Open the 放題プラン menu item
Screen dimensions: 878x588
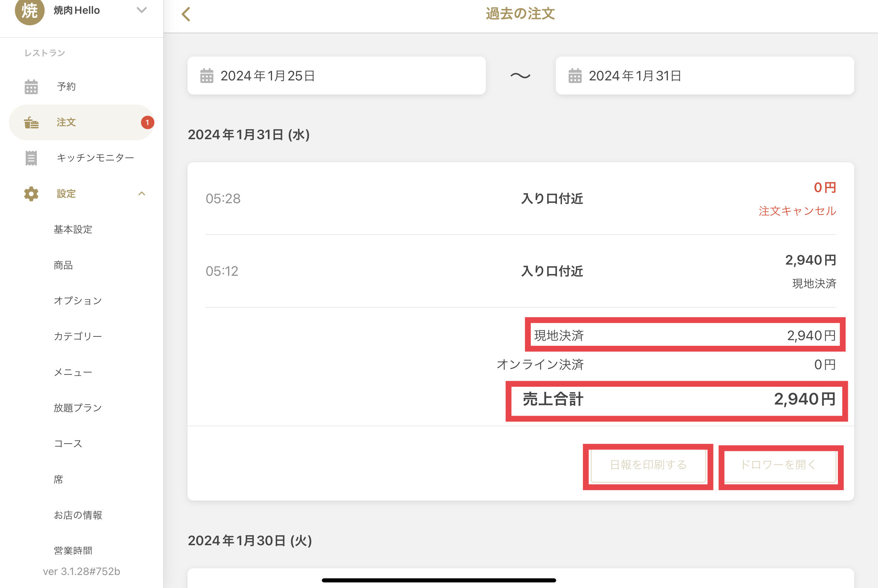pyautogui.click(x=78, y=408)
